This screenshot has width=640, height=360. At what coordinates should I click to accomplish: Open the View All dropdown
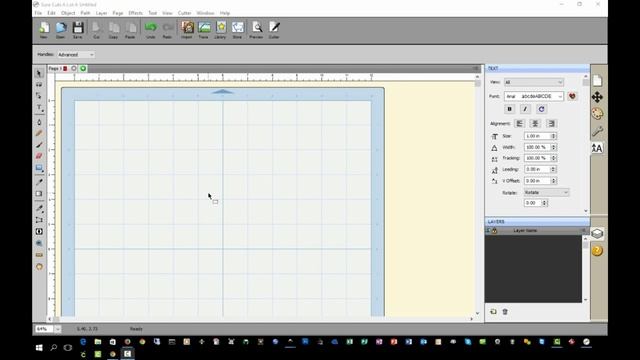[x=534, y=82]
